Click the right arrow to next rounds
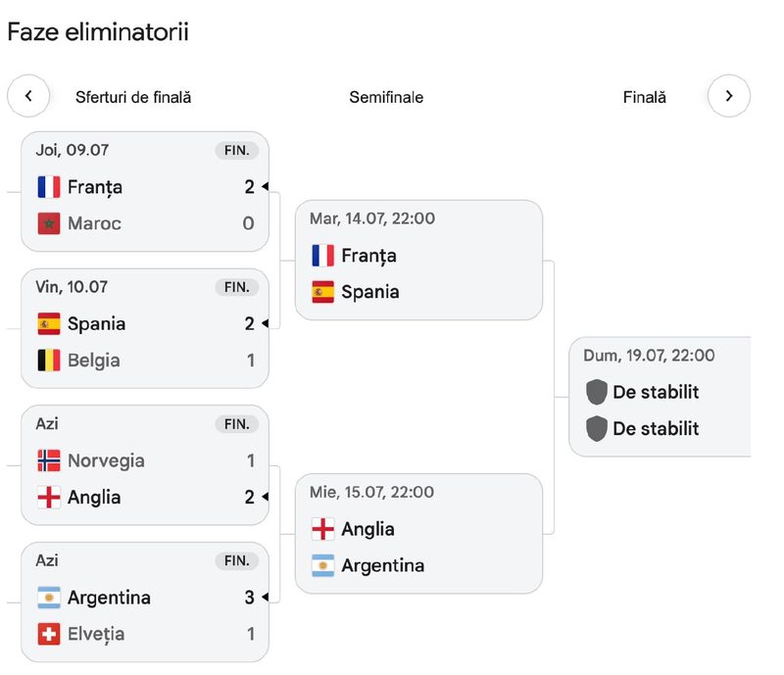Image resolution: width=784 pixels, height=675 pixels. pyautogui.click(x=729, y=96)
